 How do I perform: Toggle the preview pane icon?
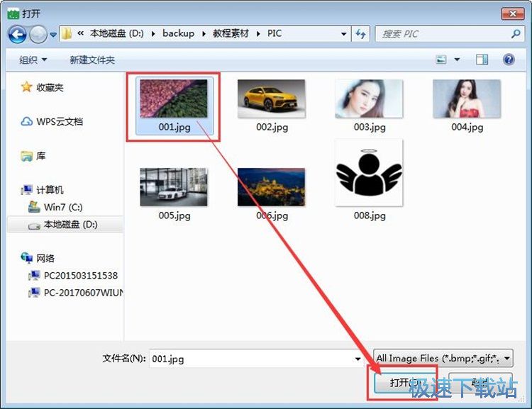(x=482, y=60)
